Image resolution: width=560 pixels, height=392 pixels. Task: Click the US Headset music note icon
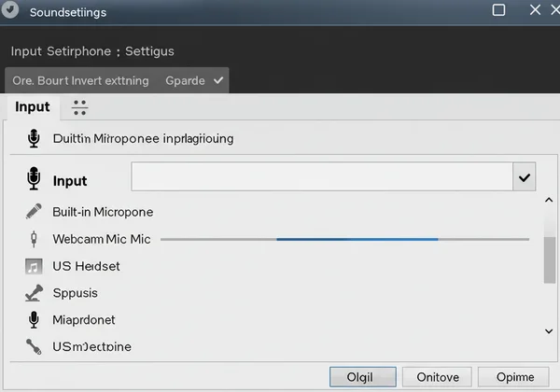[34, 266]
